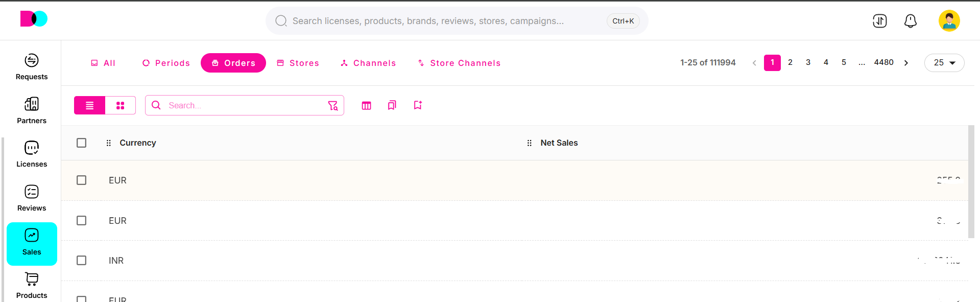Open the user avatar profile menu

point(949,21)
